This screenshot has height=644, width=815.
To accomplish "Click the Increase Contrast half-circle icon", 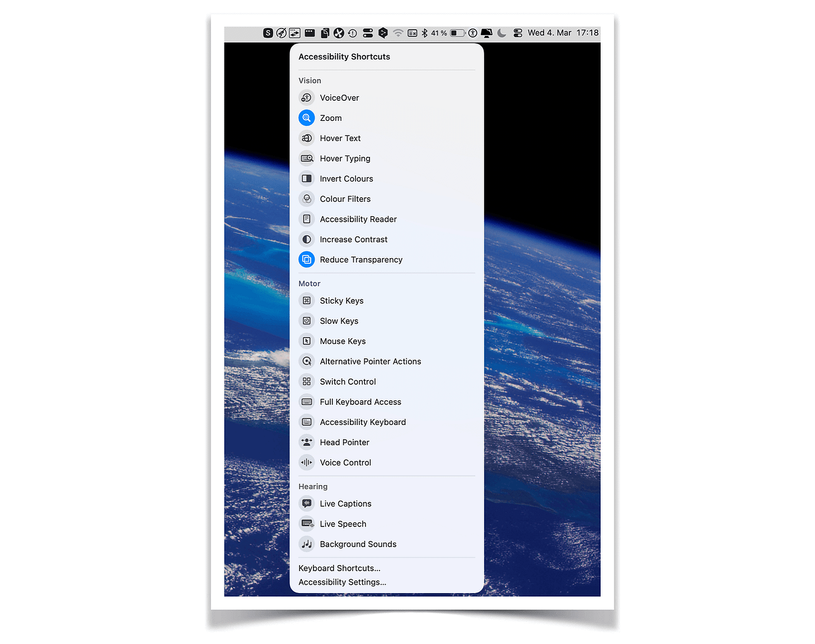I will coord(306,240).
